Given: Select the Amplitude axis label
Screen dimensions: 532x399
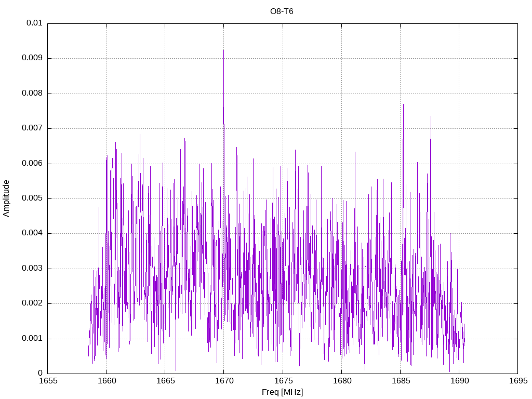Looking at the screenshot, I should click(x=6, y=198).
